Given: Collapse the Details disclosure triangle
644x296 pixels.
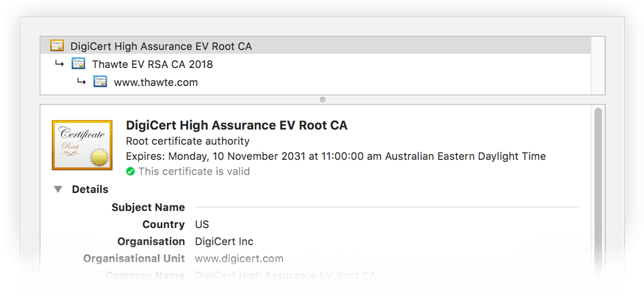Looking at the screenshot, I should click(58, 189).
